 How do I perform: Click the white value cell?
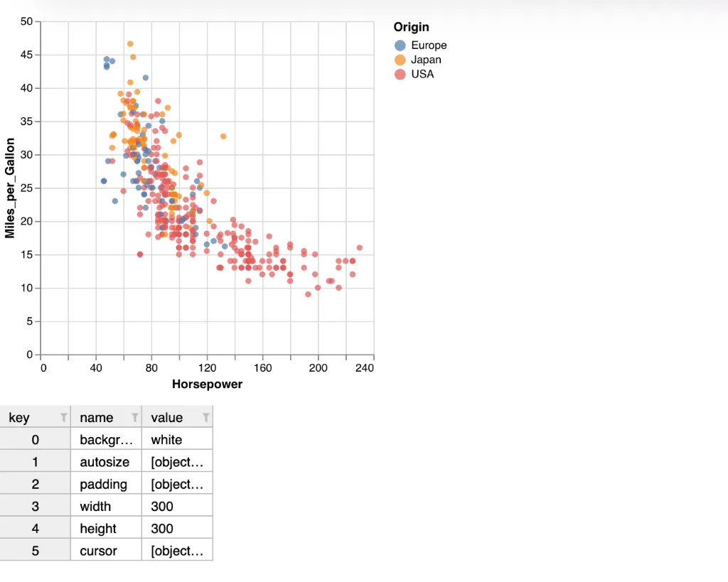[x=167, y=440]
